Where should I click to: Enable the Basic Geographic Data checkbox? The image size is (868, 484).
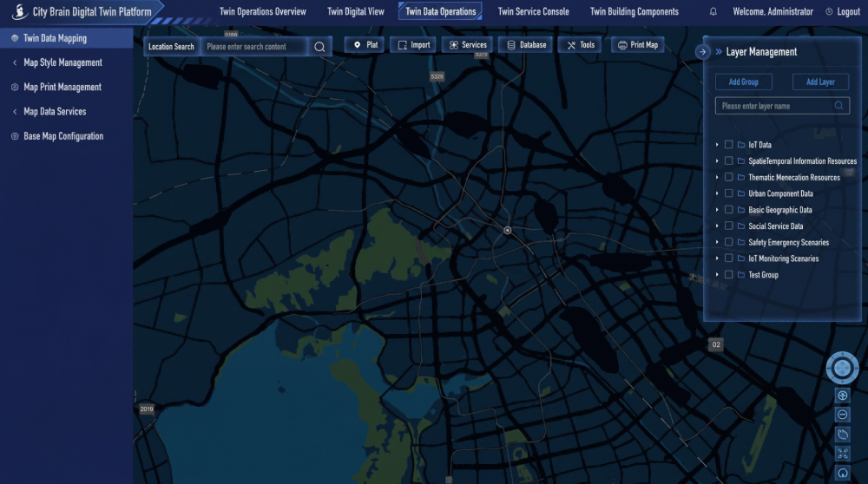tap(728, 210)
